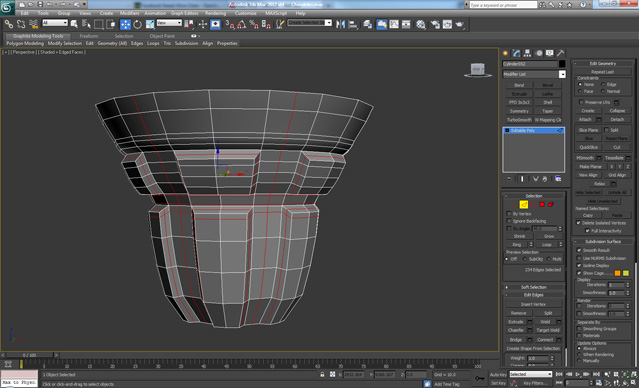
Task: Open the Material Editor icon
Action: (421, 24)
